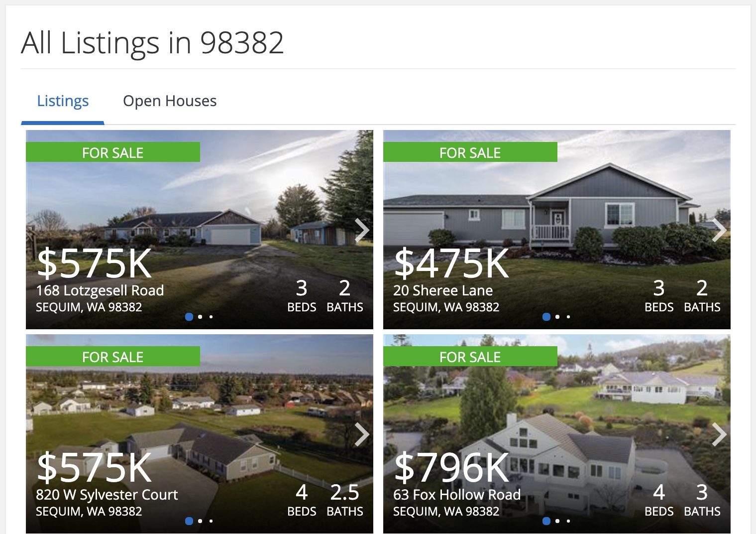Screen dimensions: 756x534
Task: Click the $796K price on Fox Hollow Road
Action: (451, 468)
